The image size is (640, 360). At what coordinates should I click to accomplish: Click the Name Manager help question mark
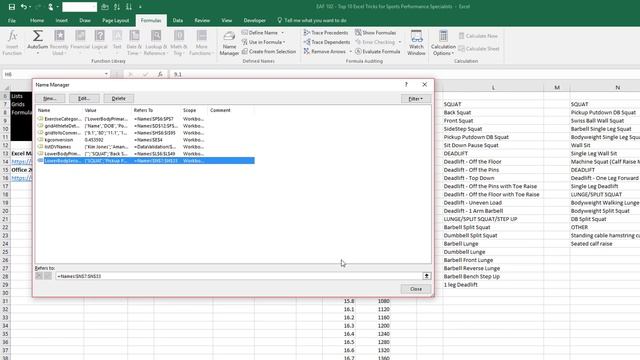406,84
